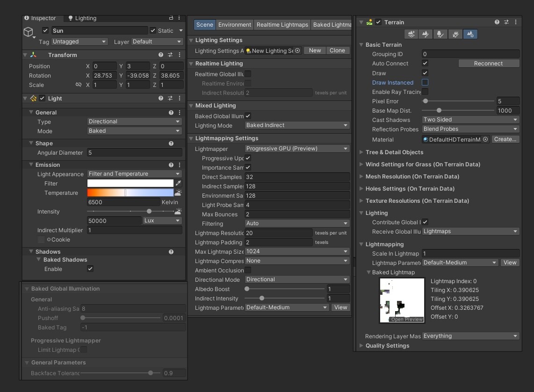
Task: Open the Baked Lightmap preview thumbnail
Action: click(402, 300)
